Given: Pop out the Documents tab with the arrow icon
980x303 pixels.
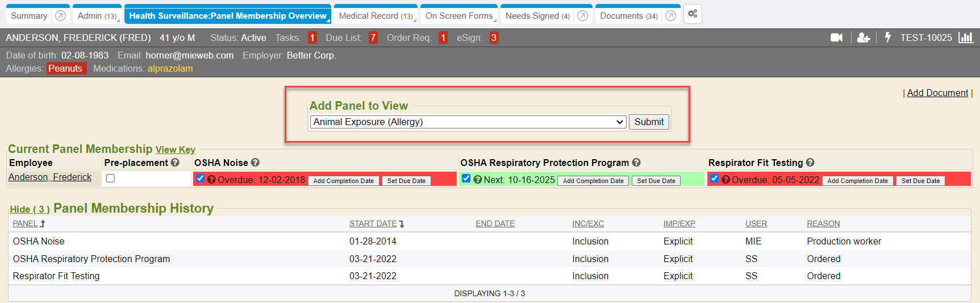Looking at the screenshot, I should pyautogui.click(x=670, y=16).
